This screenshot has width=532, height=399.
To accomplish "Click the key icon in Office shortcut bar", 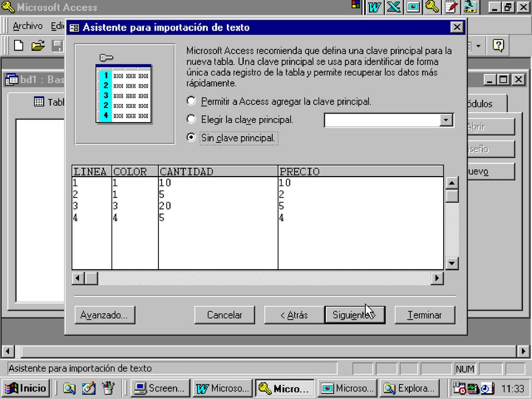I will click(432, 7).
